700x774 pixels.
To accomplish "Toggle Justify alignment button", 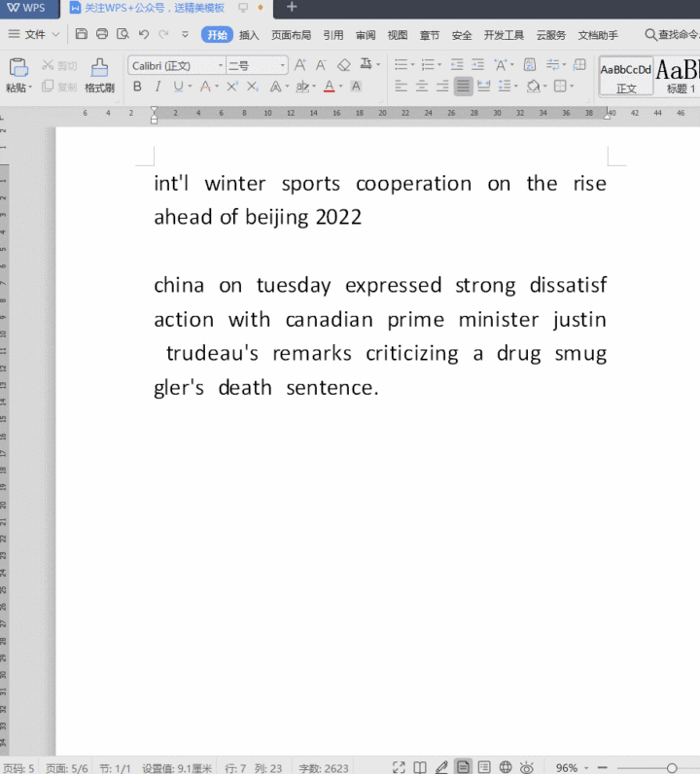I will point(463,87).
